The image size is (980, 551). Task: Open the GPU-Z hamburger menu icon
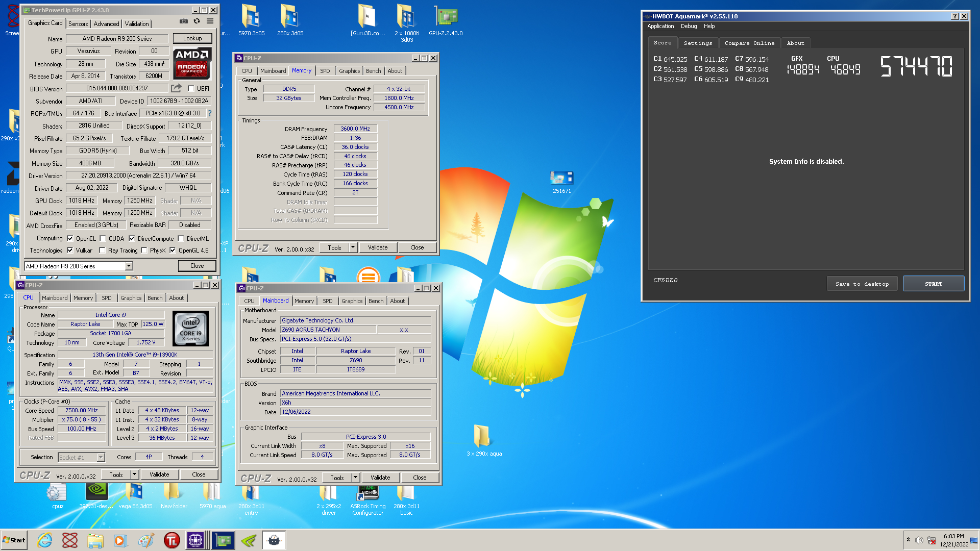(x=210, y=21)
